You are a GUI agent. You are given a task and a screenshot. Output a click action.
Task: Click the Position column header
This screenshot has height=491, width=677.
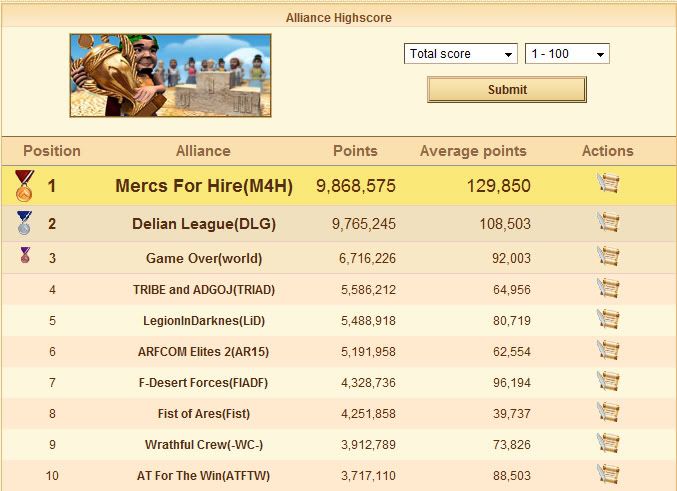click(x=52, y=151)
